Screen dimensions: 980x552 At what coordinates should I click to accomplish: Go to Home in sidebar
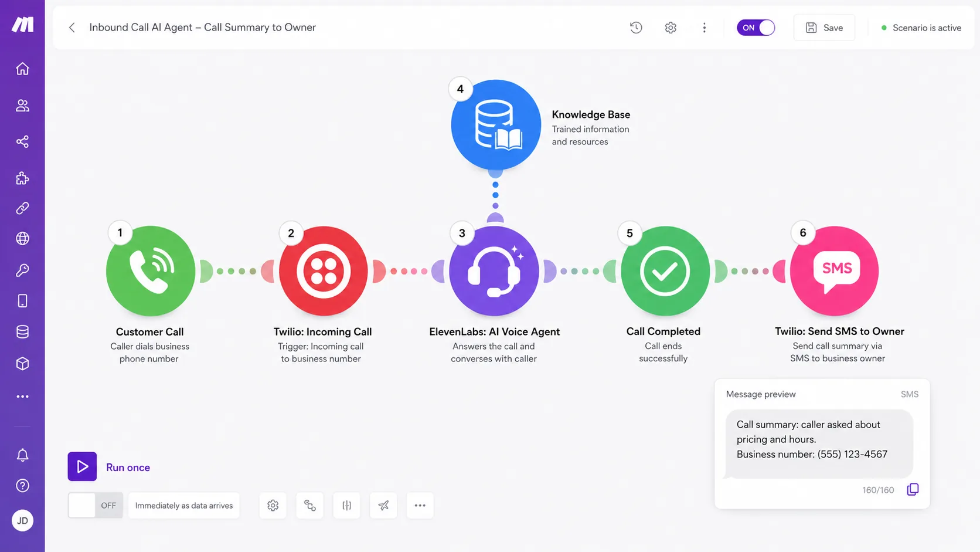click(x=22, y=69)
